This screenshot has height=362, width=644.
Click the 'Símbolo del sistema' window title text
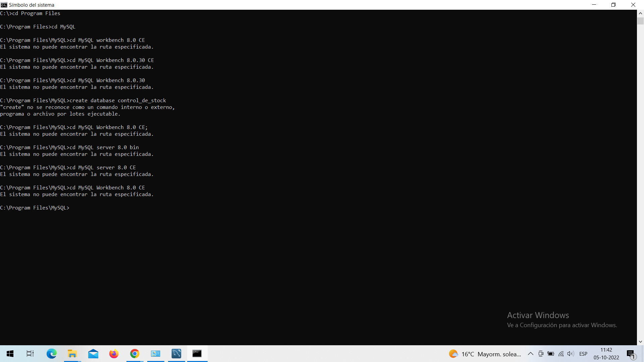tap(32, 5)
